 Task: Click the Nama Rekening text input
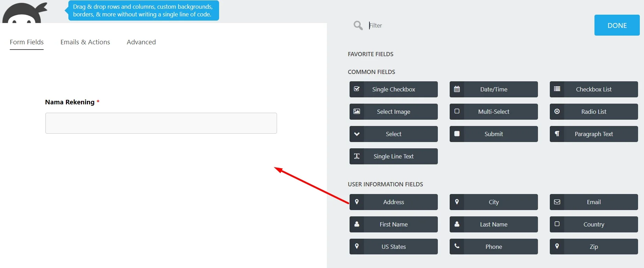click(x=161, y=123)
